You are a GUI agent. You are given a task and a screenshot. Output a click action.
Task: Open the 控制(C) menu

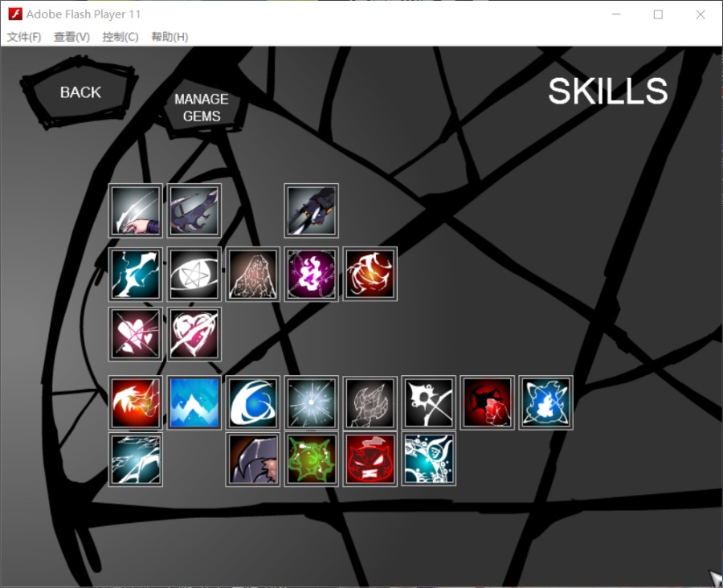point(120,37)
